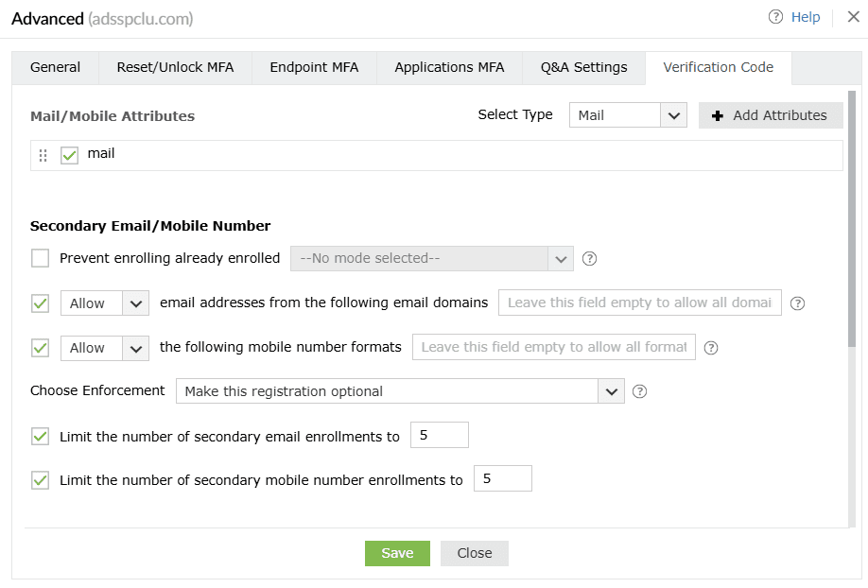Click the help icon beside mobile number formats field
Screen dimensions: 868x588
point(711,347)
